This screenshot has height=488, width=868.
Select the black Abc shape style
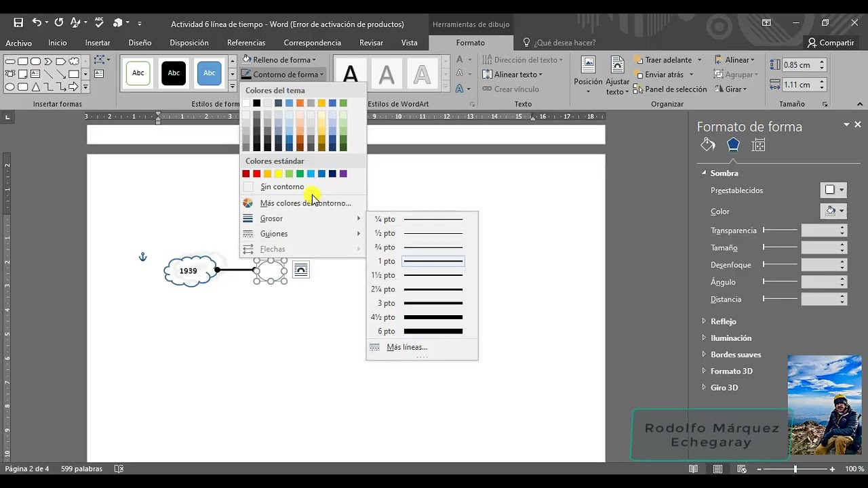pos(174,73)
